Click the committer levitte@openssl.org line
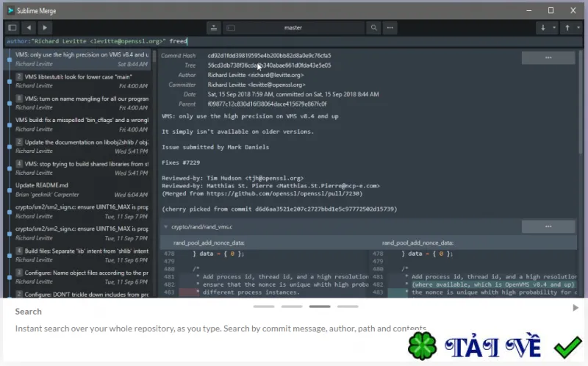The height and width of the screenshot is (366, 588). (257, 85)
